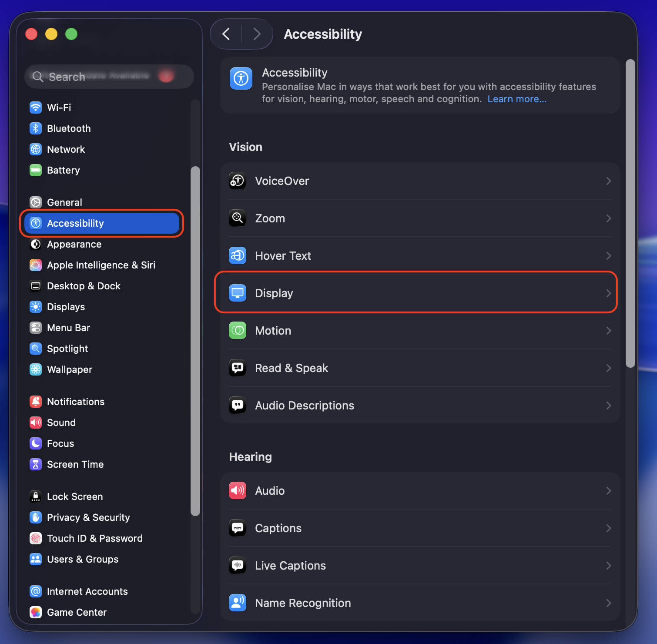The height and width of the screenshot is (644, 657).
Task: Click the Apple Intelligence & Siri icon
Action: coord(36,265)
